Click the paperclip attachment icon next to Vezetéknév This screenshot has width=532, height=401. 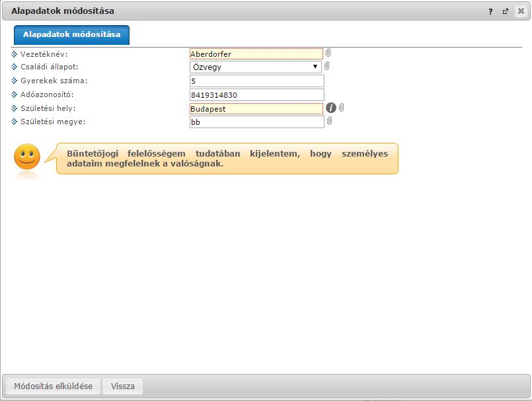click(x=328, y=53)
